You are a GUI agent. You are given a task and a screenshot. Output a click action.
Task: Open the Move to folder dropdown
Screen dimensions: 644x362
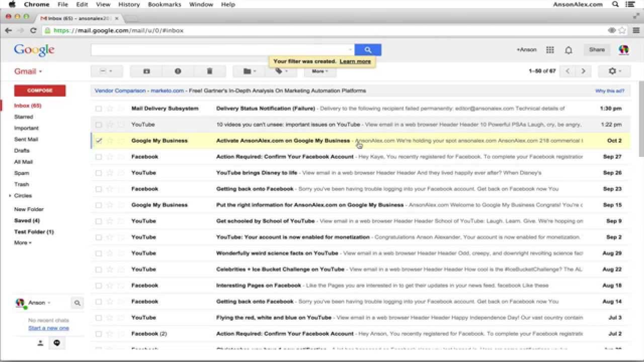250,71
